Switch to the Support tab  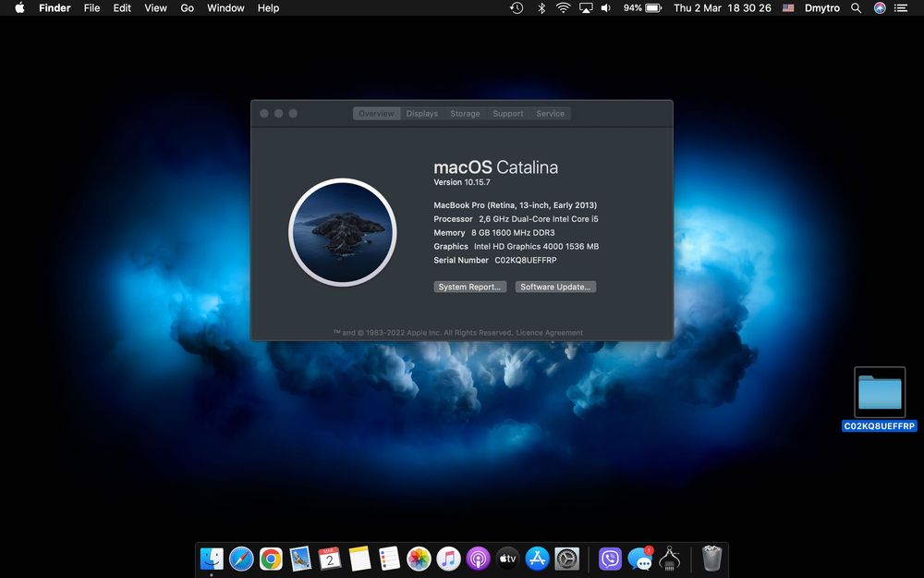pyautogui.click(x=508, y=113)
